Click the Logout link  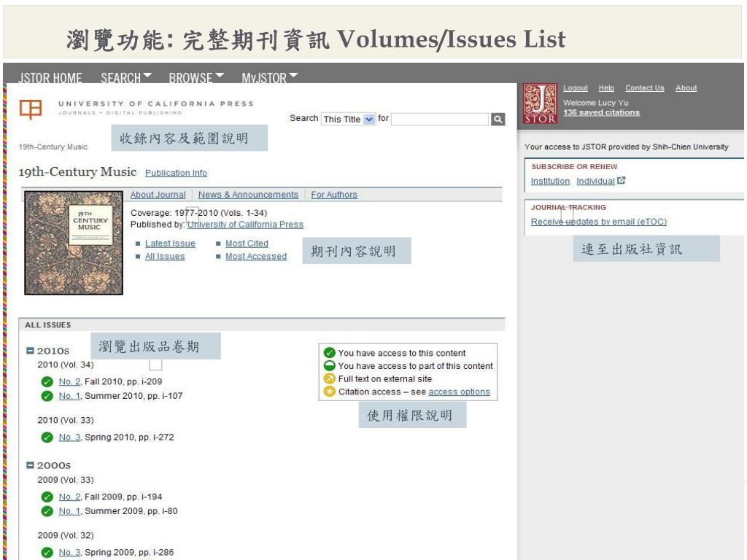tap(576, 88)
